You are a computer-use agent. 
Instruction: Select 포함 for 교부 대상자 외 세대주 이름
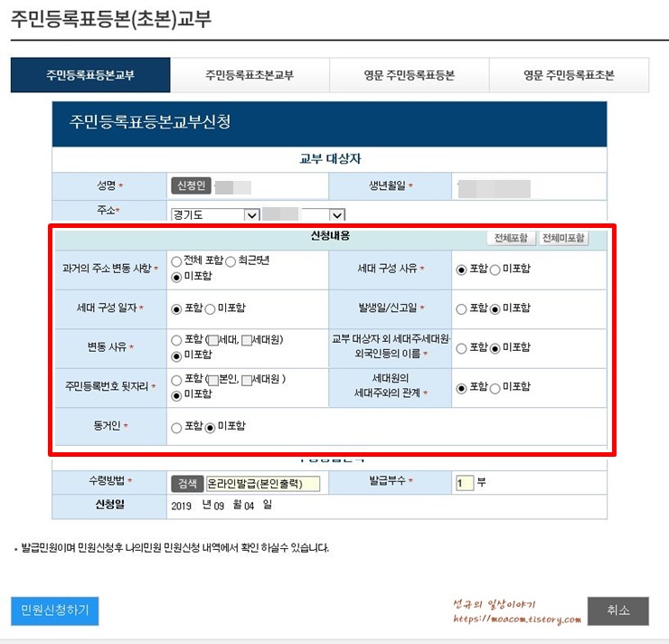461,348
